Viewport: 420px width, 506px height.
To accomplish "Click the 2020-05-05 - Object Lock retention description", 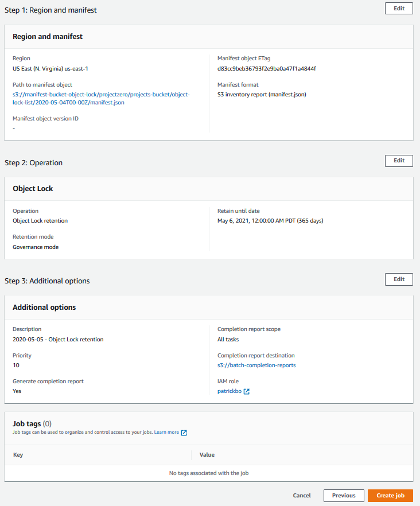I will click(58, 340).
